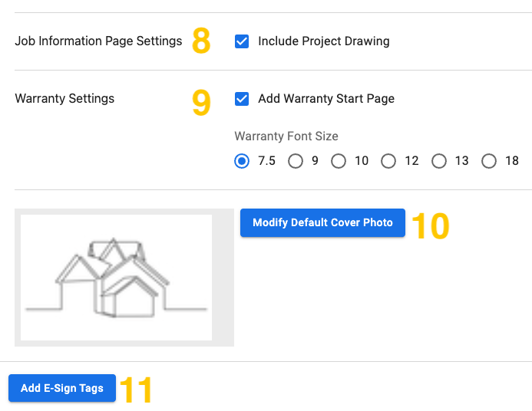Click the Add Warranty Start Page text label
The width and height of the screenshot is (532, 411).
326,99
